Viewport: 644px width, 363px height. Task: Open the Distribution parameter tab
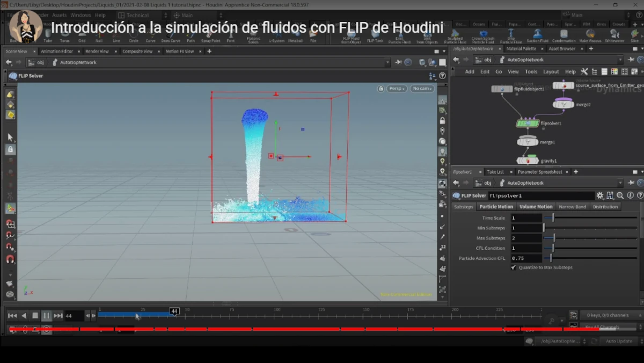[x=605, y=207]
